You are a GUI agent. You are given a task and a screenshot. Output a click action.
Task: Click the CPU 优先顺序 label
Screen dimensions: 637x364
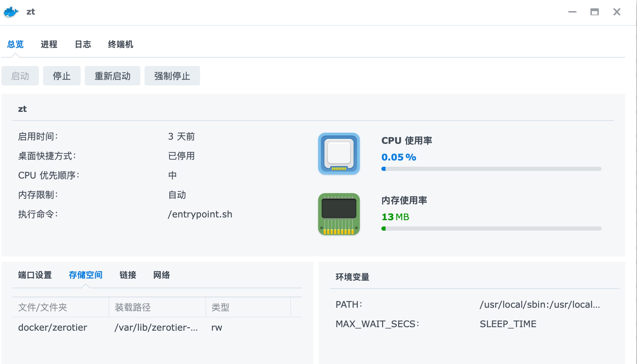pyautogui.click(x=49, y=175)
